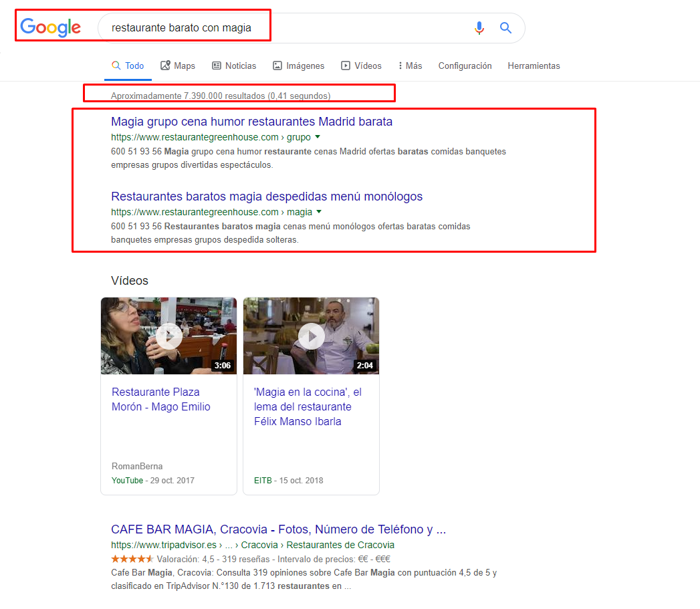The height and width of the screenshot is (609, 700).
Task: Open the Noticias tab
Action: tap(234, 66)
